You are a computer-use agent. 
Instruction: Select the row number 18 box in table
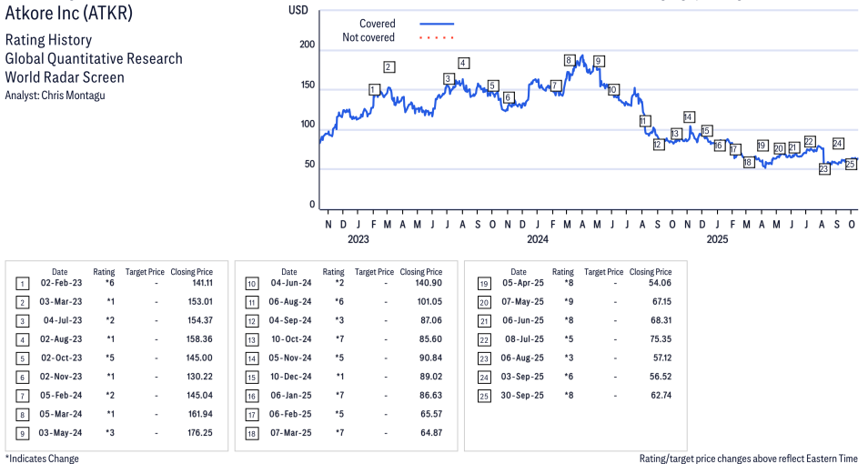point(251,433)
